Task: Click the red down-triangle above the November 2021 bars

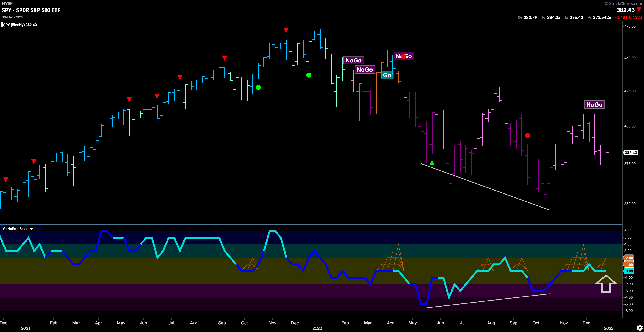Action: (x=286, y=30)
